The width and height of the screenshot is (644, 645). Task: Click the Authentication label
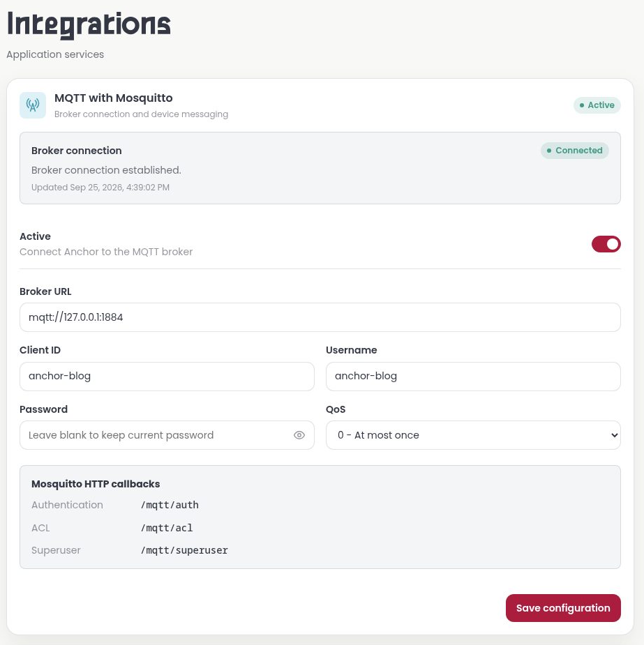click(67, 505)
